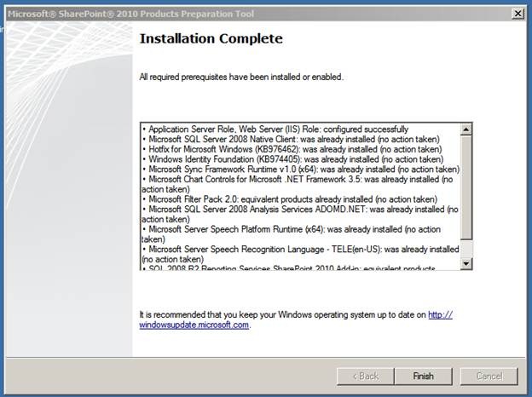Click the Finish button

tap(423, 377)
